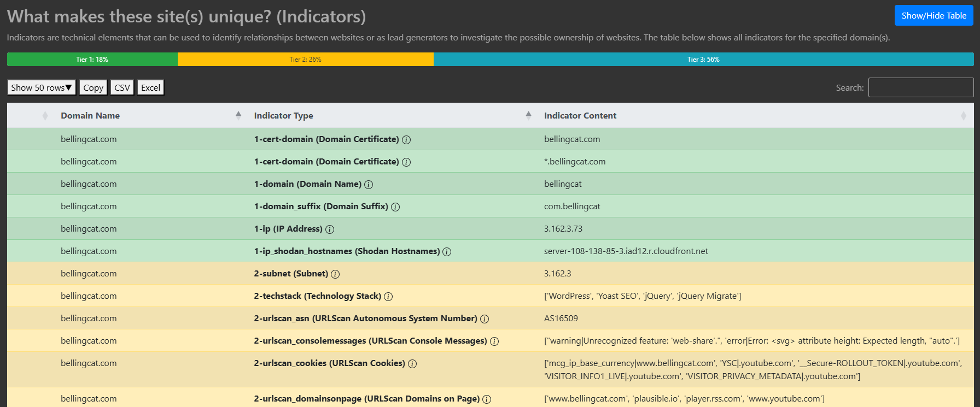Click info icon beside Shodan Hostnames indicator
Screen dimensions: 980x407
coord(447,252)
